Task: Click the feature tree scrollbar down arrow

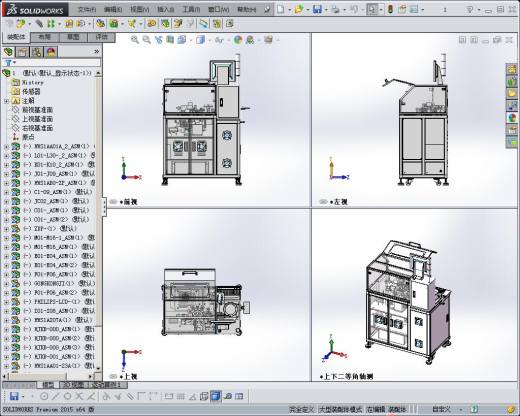Action: pyautogui.click(x=98, y=368)
